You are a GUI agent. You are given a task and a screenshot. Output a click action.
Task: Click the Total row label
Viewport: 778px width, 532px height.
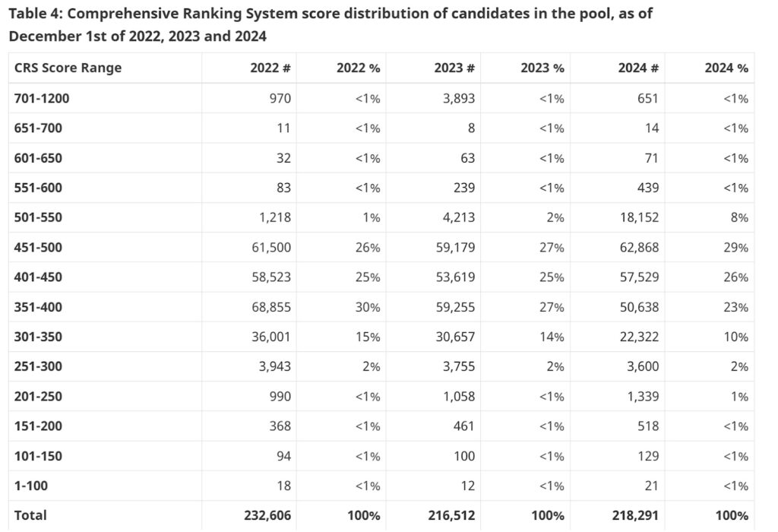30,515
